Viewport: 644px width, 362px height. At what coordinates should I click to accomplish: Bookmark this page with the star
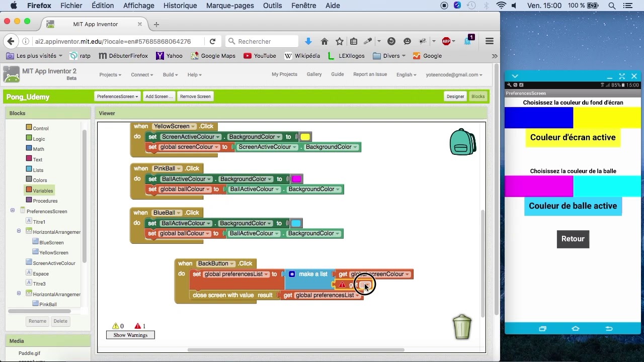pyautogui.click(x=340, y=41)
